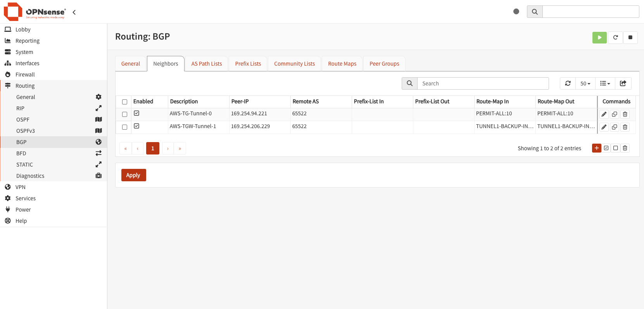Click the map icon beside OSPF
Screen dimensions: 644x309
click(x=98, y=120)
